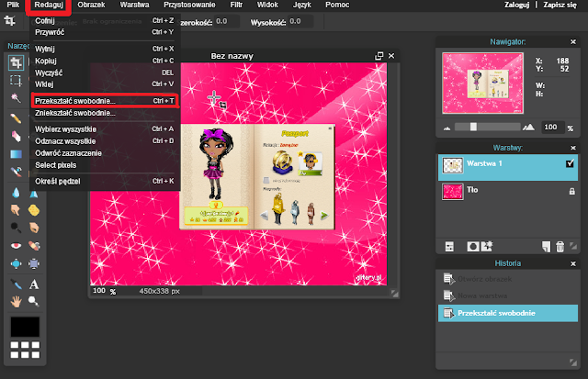Open layer styles in Warstwy panel
588x379 pixels.
tap(487, 247)
